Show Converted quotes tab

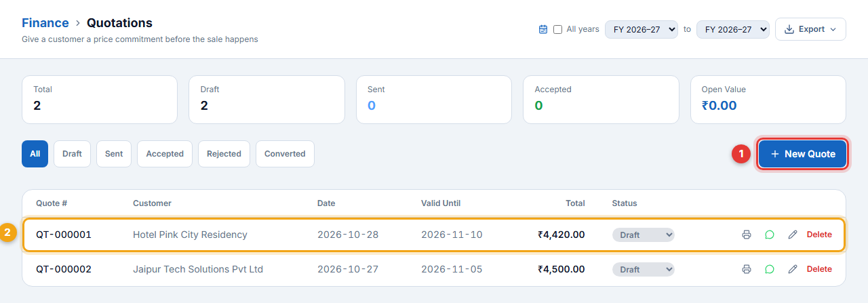285,154
